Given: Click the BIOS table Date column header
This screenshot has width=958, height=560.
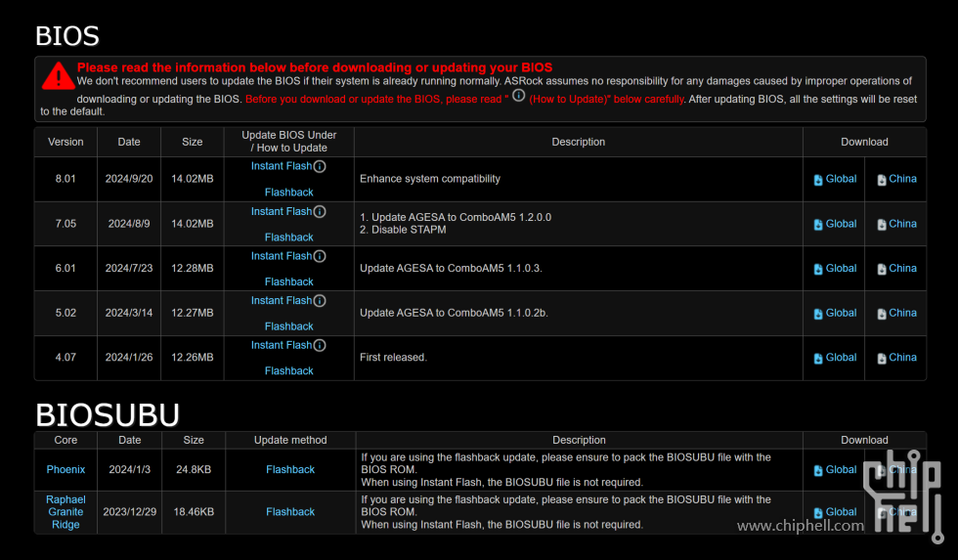Looking at the screenshot, I should (129, 142).
